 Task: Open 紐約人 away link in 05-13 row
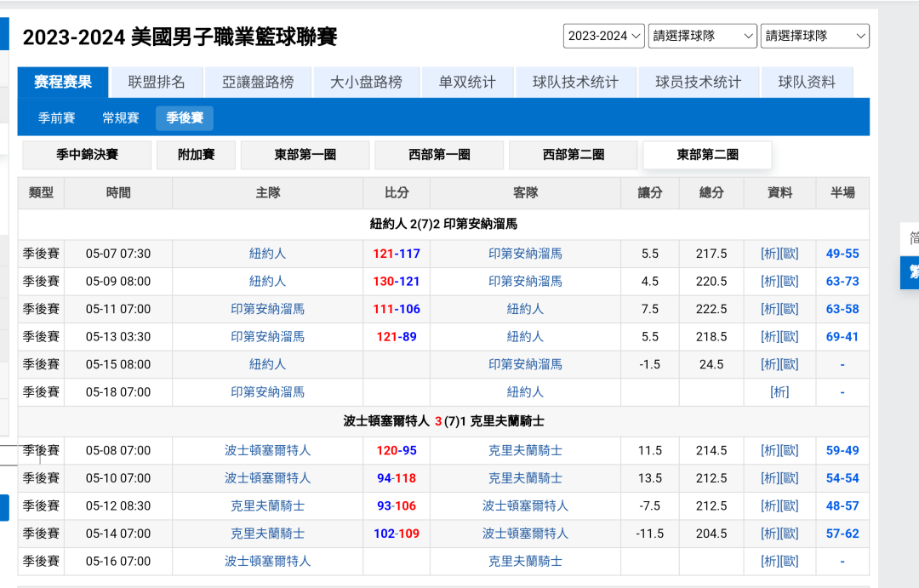click(x=525, y=336)
